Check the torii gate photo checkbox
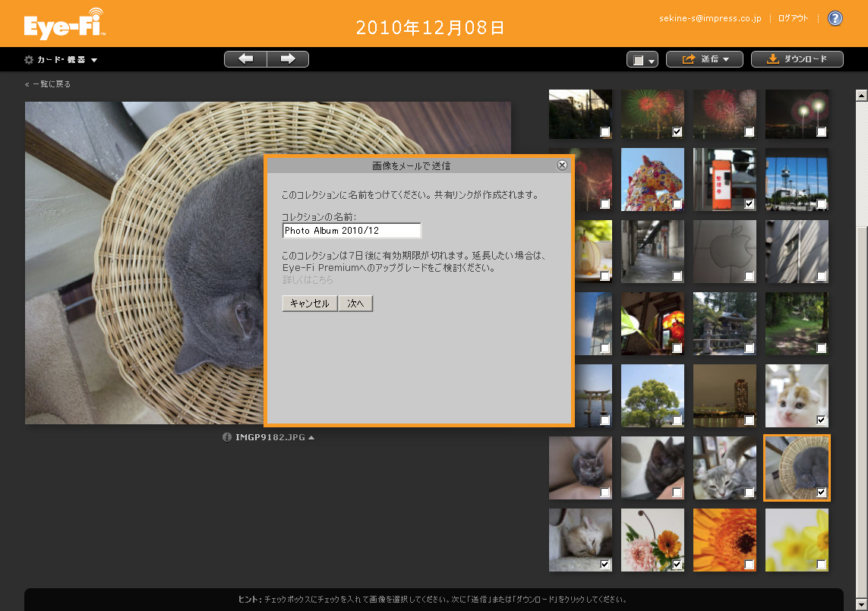Image resolution: width=868 pixels, height=611 pixels. [x=604, y=418]
